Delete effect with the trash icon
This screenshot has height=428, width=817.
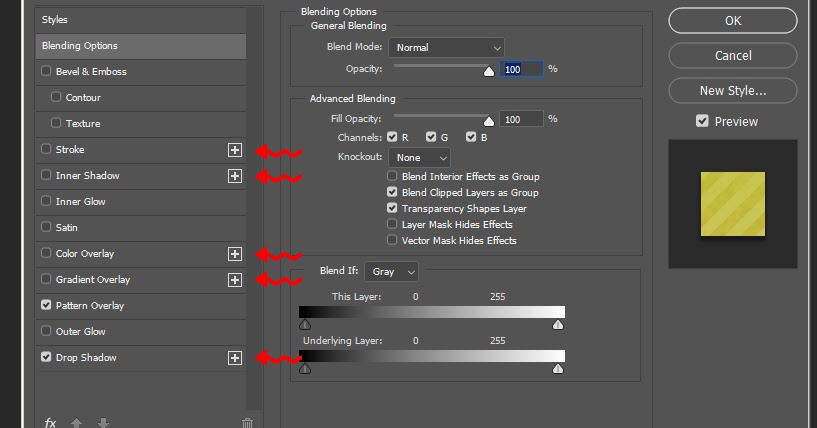tap(247, 423)
